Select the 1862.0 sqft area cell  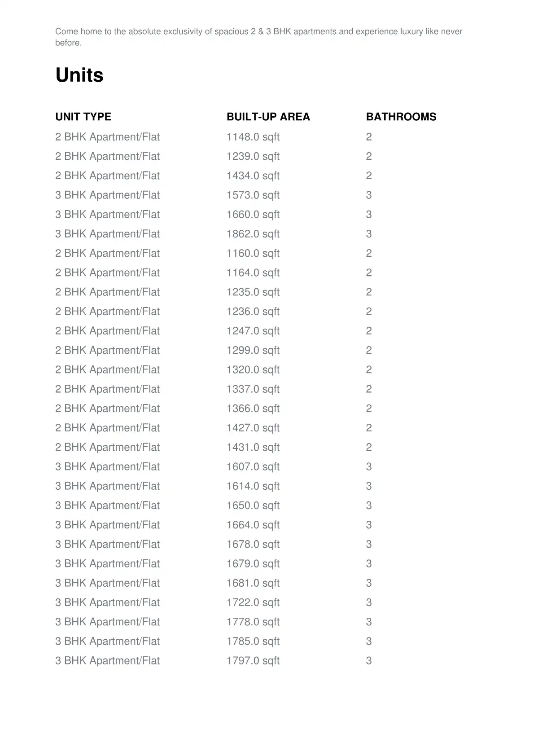coord(253,234)
